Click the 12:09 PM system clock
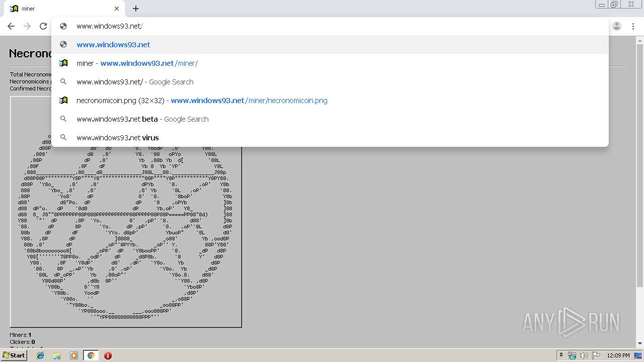Screen dimensions: 644x362 [618, 355]
